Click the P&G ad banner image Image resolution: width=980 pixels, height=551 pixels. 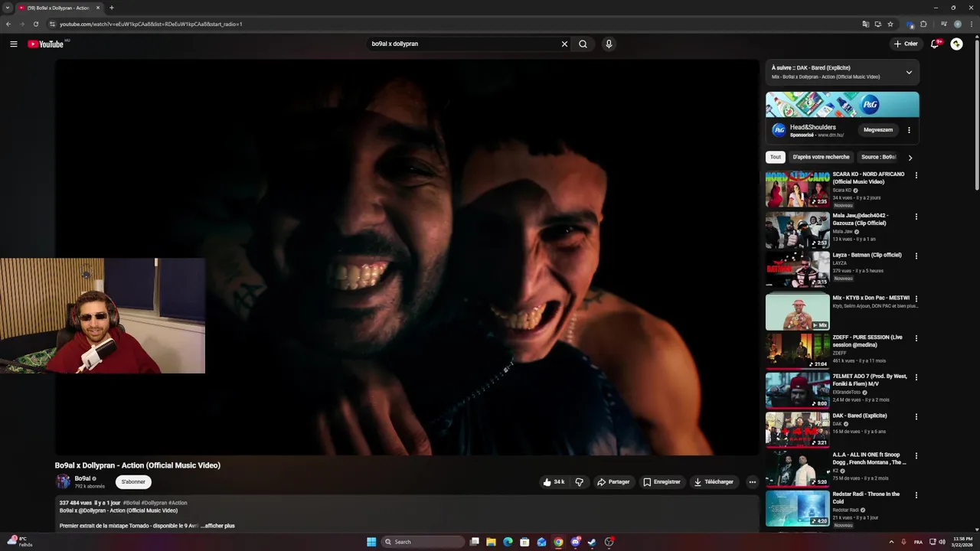tap(842, 105)
